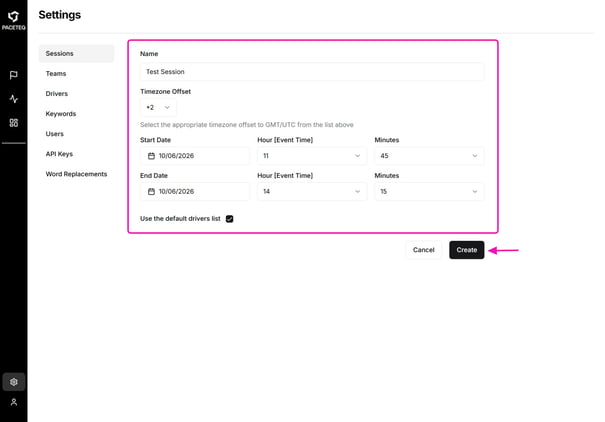Select the Word Replacements settings tab
This screenshot has width=605, height=422.
tap(76, 174)
